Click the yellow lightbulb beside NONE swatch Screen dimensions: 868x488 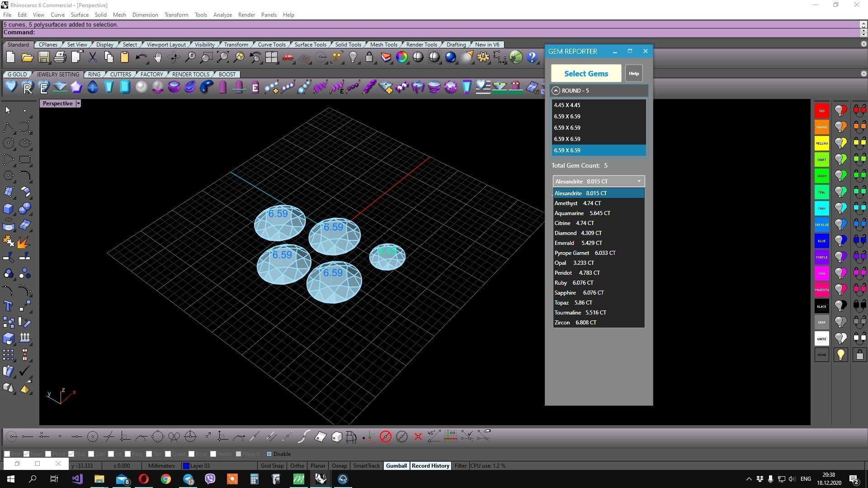(x=840, y=355)
